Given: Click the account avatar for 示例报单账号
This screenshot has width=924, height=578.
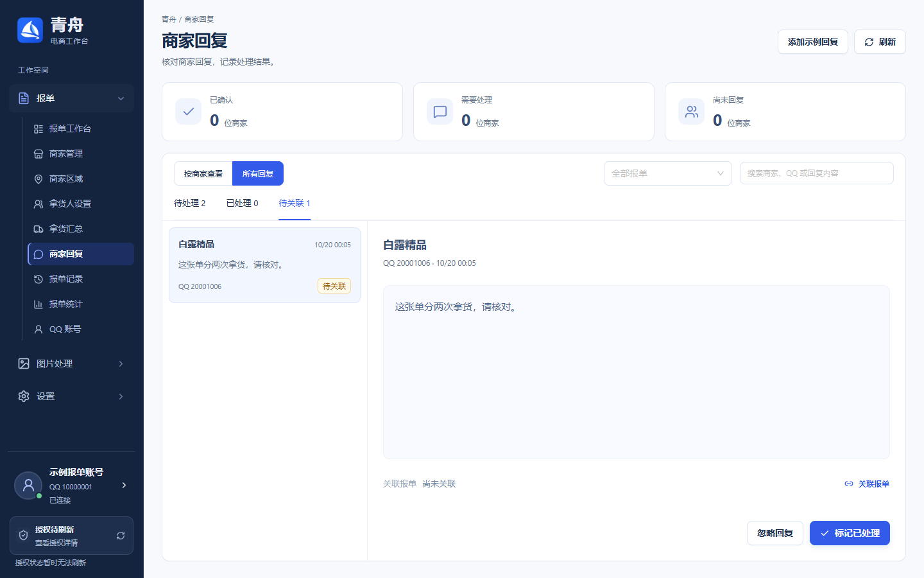Looking at the screenshot, I should click(28, 486).
